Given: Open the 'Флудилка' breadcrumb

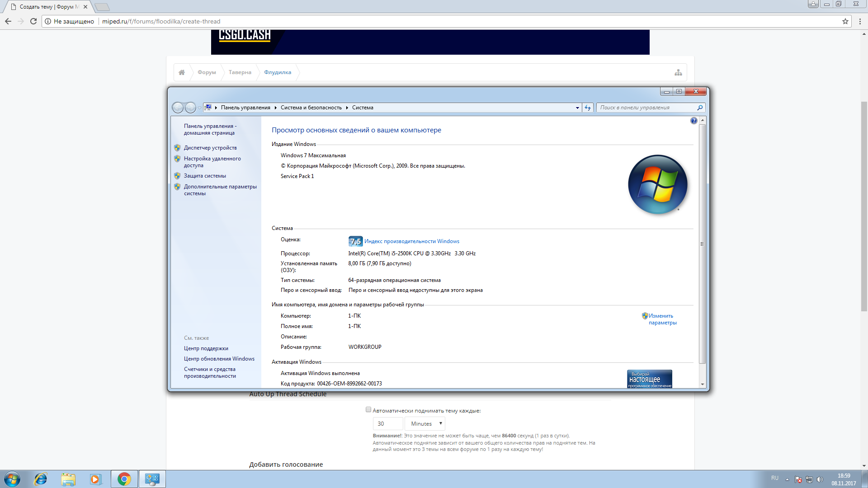Looking at the screenshot, I should coord(278,72).
